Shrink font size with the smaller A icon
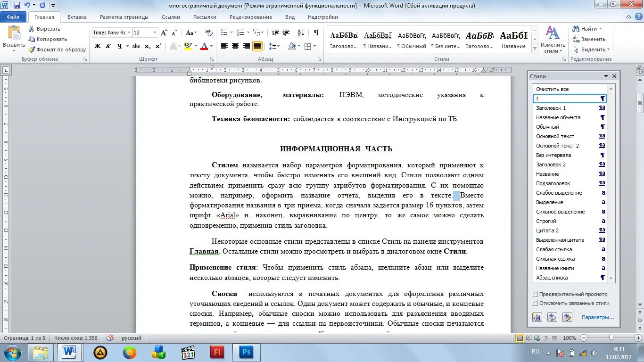This screenshot has height=362, width=644. coord(174,33)
